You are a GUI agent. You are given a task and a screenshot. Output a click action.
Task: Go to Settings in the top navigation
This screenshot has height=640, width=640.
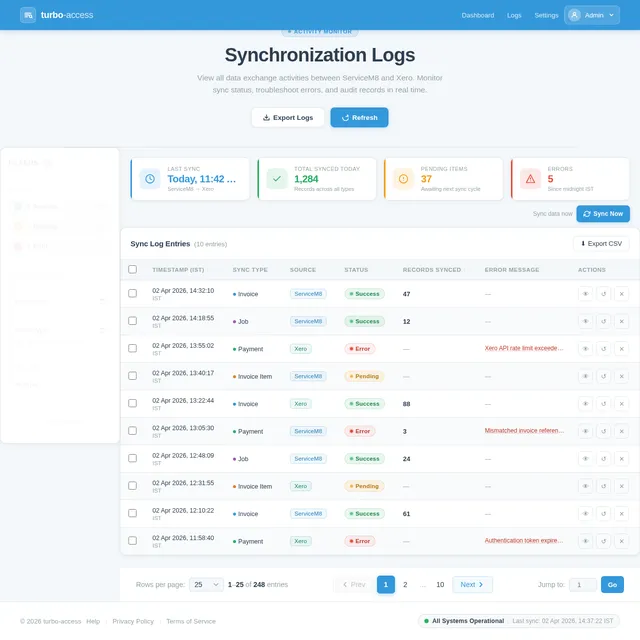pos(546,15)
